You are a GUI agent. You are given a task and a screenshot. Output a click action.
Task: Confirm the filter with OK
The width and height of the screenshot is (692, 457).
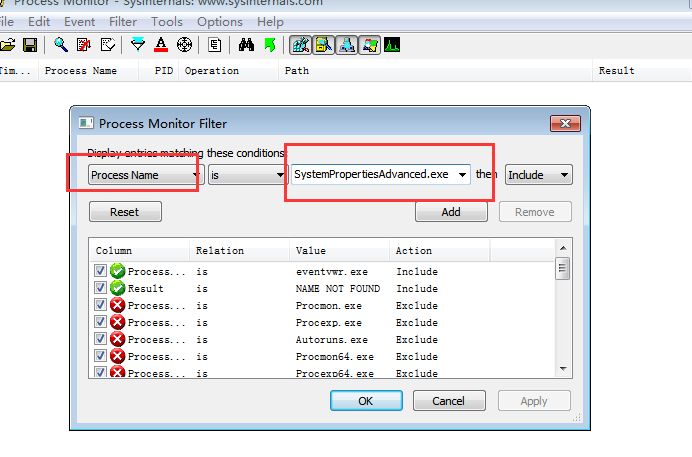(x=366, y=401)
